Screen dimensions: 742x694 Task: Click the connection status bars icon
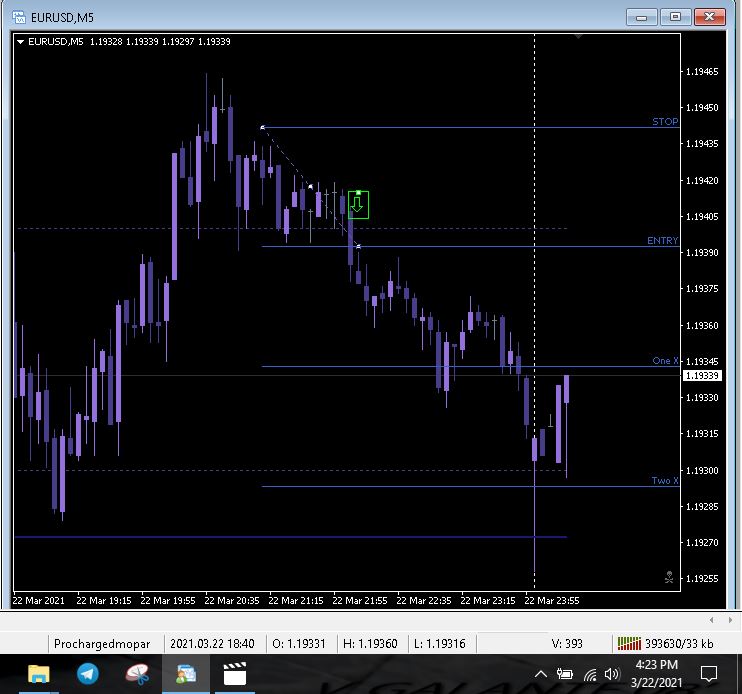(628, 643)
